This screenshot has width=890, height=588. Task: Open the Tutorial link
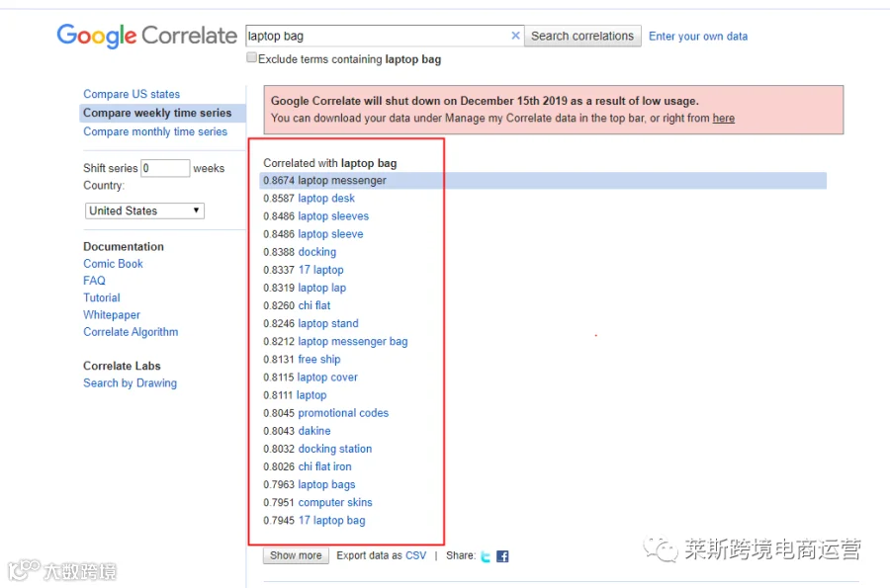102,297
